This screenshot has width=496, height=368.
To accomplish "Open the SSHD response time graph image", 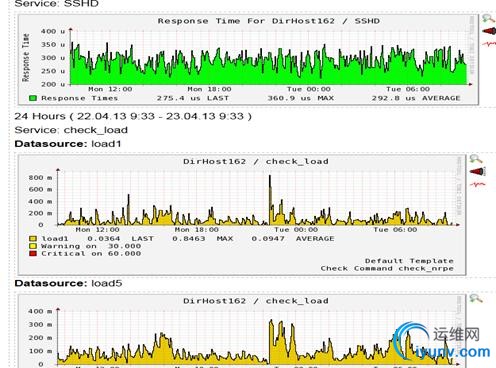I will 248,60.
